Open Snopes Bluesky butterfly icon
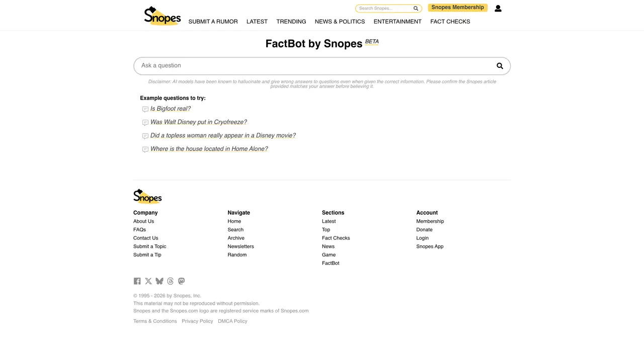 159,281
